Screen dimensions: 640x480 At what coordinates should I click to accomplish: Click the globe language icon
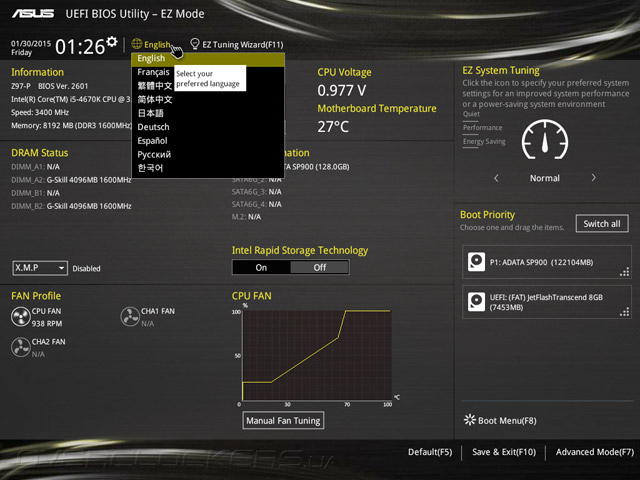tap(136, 43)
